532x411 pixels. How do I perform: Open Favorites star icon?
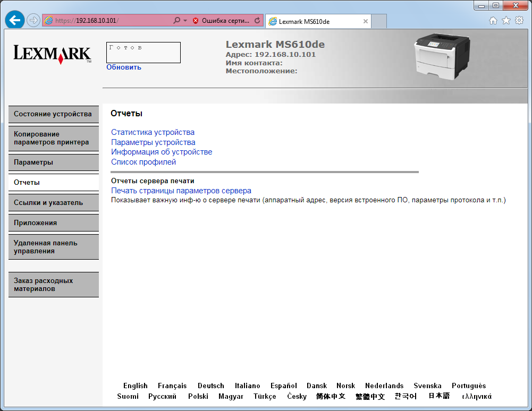(x=506, y=20)
